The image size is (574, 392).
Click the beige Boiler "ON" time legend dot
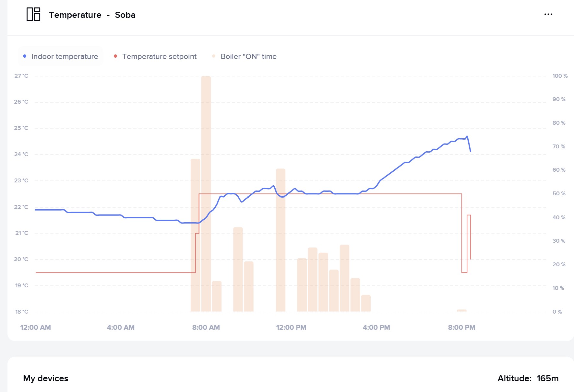[214, 56]
